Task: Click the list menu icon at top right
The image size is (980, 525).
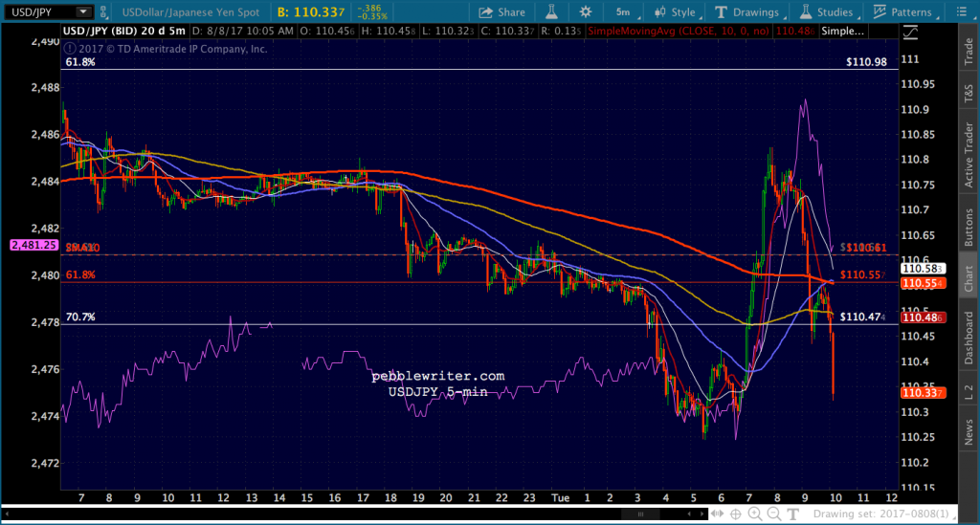Action: tap(962, 11)
